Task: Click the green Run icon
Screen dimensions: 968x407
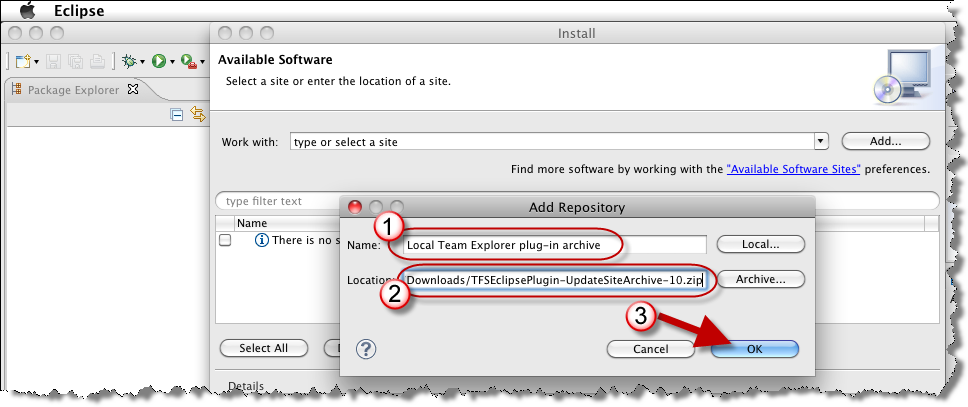Action: tap(159, 61)
